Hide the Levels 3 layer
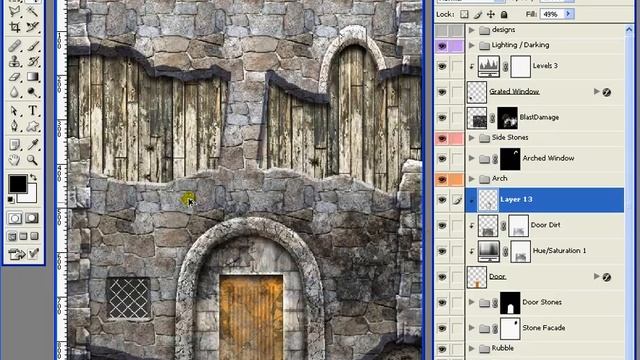Viewport: 640px width, 360px height. pyautogui.click(x=442, y=66)
